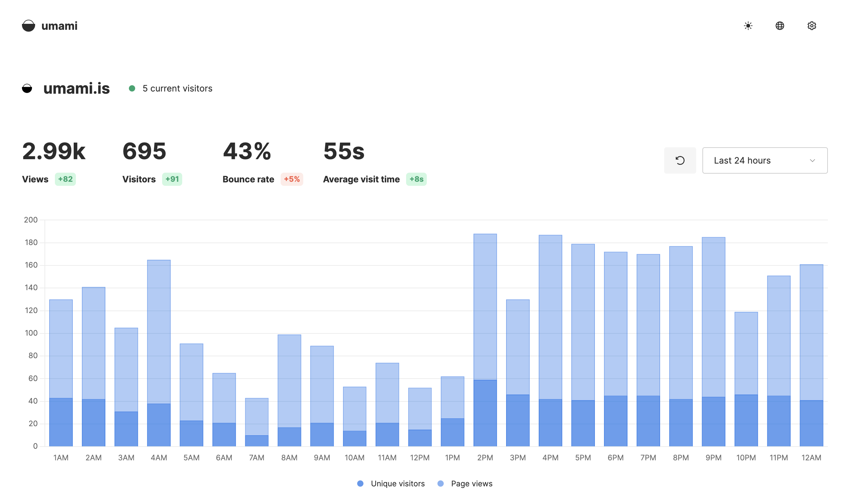Toggle light/dark theme sun icon
Image resolution: width=868 pixels, height=497 pixels.
click(x=748, y=26)
